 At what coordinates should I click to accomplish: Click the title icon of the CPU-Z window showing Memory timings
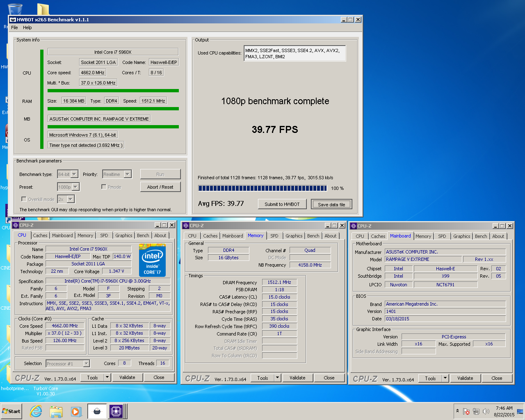pyautogui.click(x=186, y=226)
